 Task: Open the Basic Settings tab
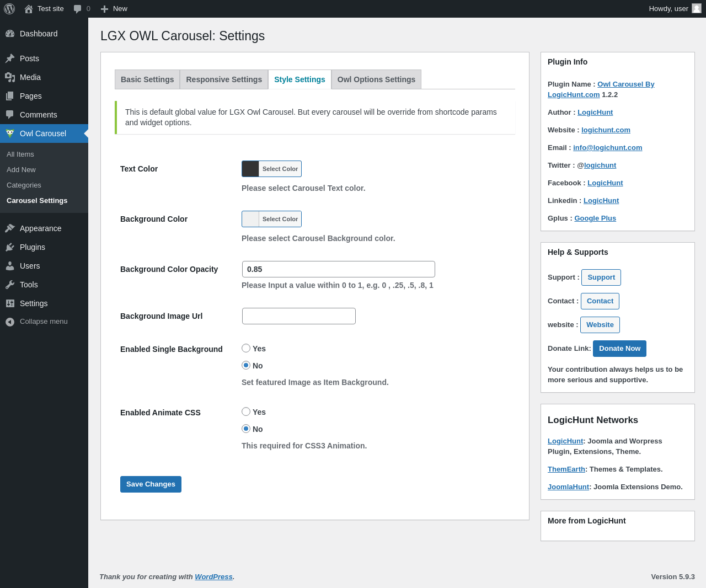pyautogui.click(x=147, y=79)
